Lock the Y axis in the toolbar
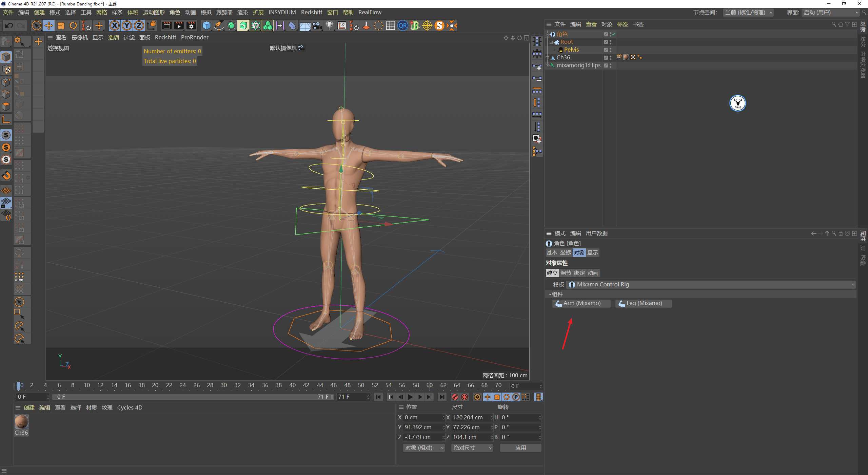Image resolution: width=868 pixels, height=475 pixels. 126,25
